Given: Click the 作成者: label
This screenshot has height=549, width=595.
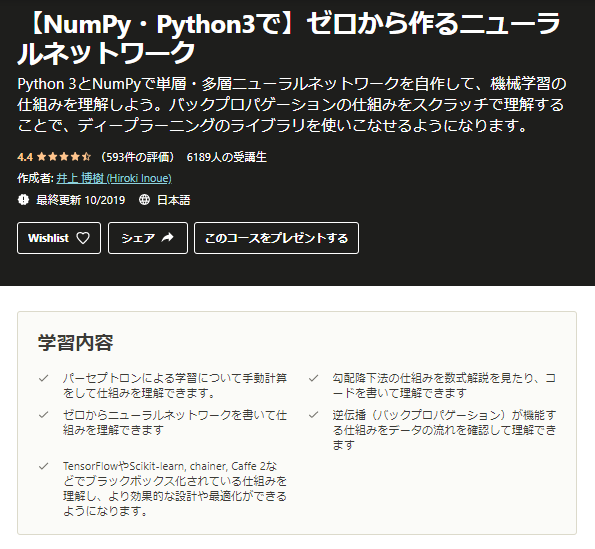Looking at the screenshot, I should point(35,178).
